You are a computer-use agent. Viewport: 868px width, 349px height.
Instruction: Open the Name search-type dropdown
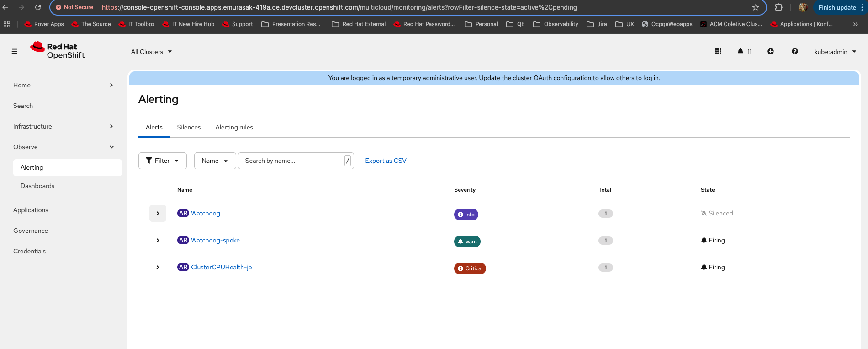tap(215, 161)
